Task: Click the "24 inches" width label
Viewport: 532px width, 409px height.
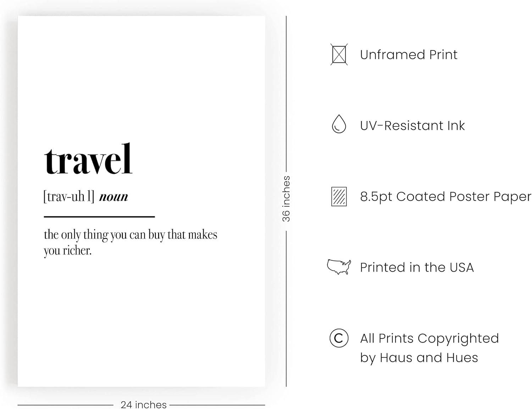Action: coord(143,404)
